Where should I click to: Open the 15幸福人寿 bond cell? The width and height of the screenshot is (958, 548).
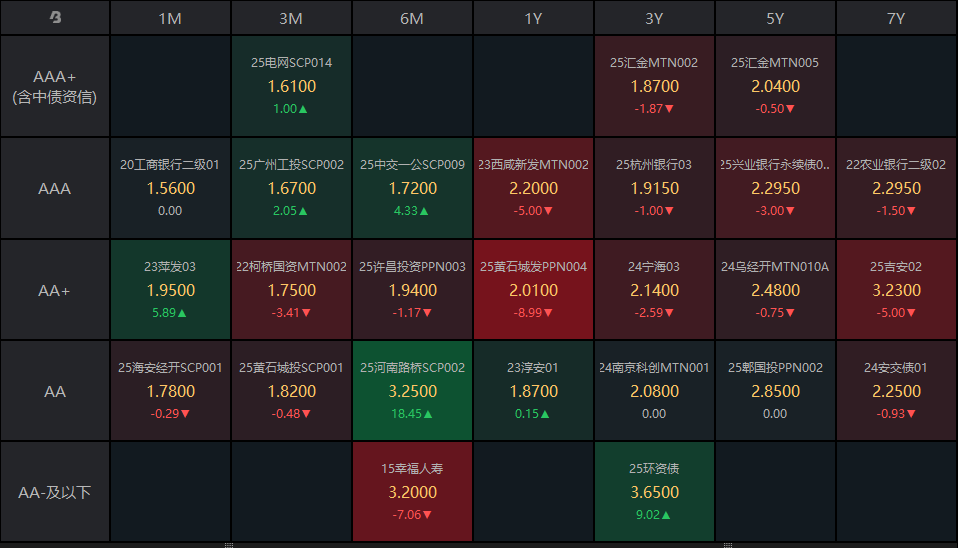[412, 492]
